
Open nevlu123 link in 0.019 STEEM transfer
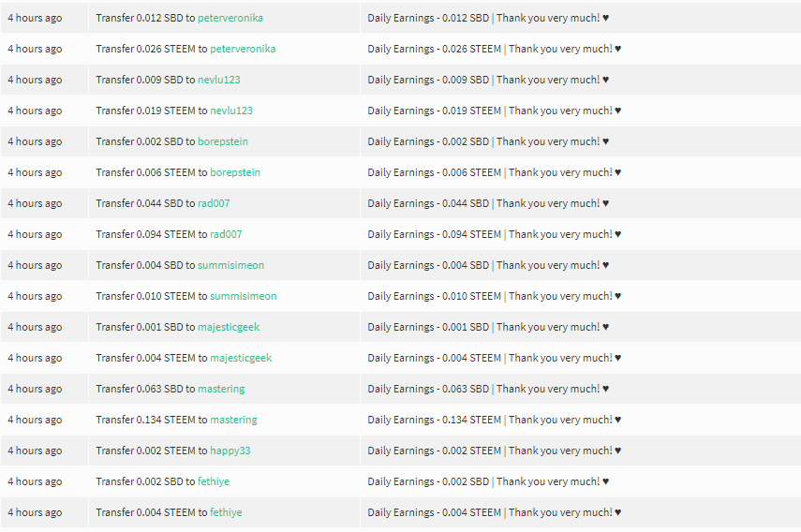click(x=231, y=111)
